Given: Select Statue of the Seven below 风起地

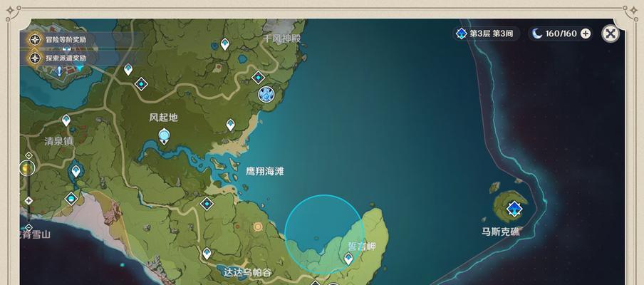Looking at the screenshot, I should click(164, 136).
